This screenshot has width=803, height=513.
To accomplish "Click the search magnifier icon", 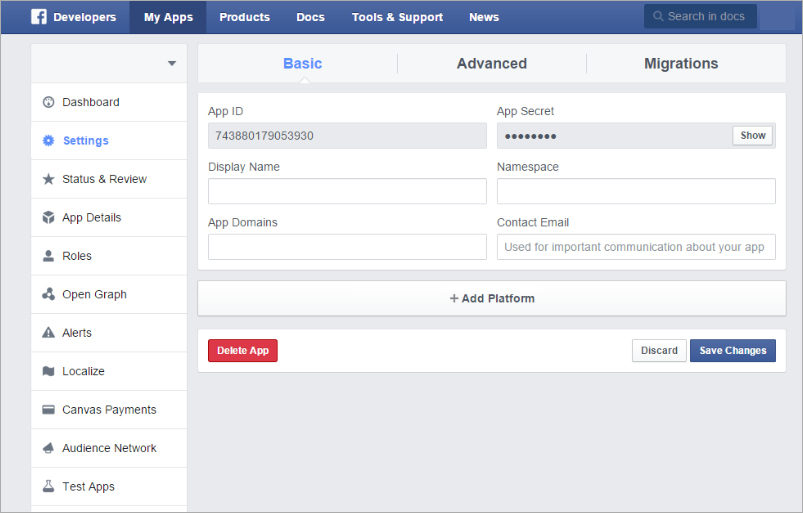I will 658,16.
